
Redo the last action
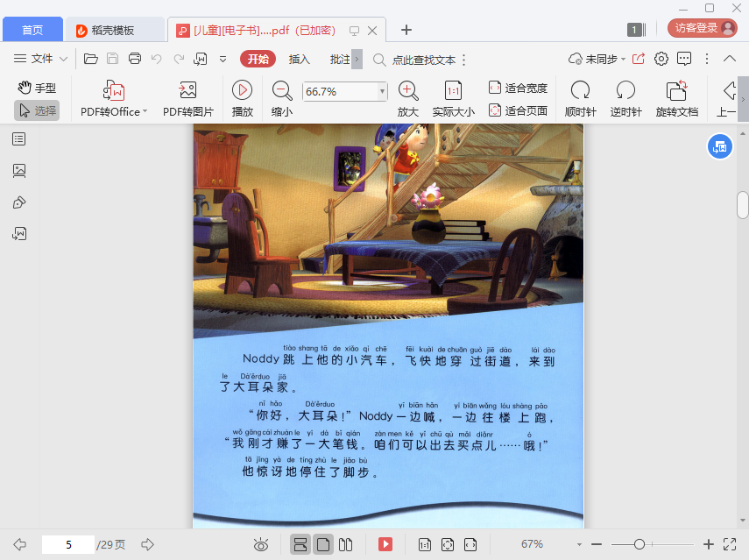pyautogui.click(x=179, y=59)
